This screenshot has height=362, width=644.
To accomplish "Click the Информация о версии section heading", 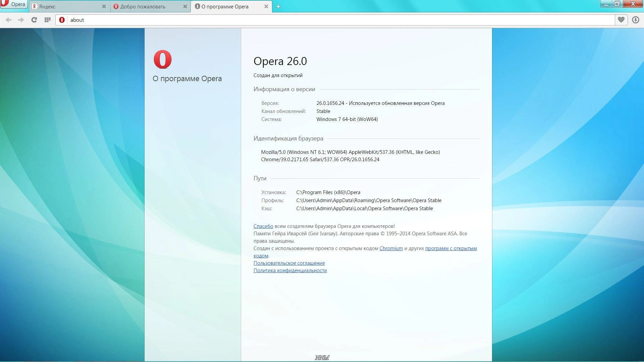I will click(x=284, y=89).
